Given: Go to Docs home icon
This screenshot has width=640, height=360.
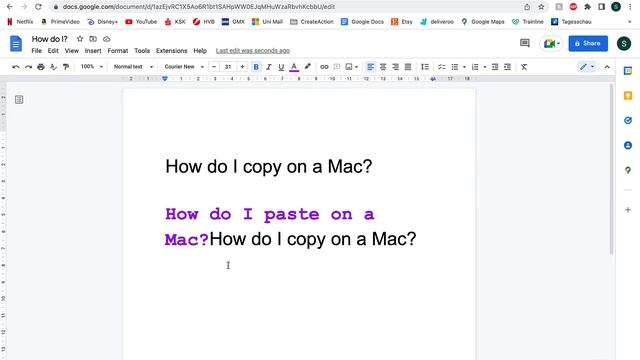Looking at the screenshot, I should coord(16,44).
